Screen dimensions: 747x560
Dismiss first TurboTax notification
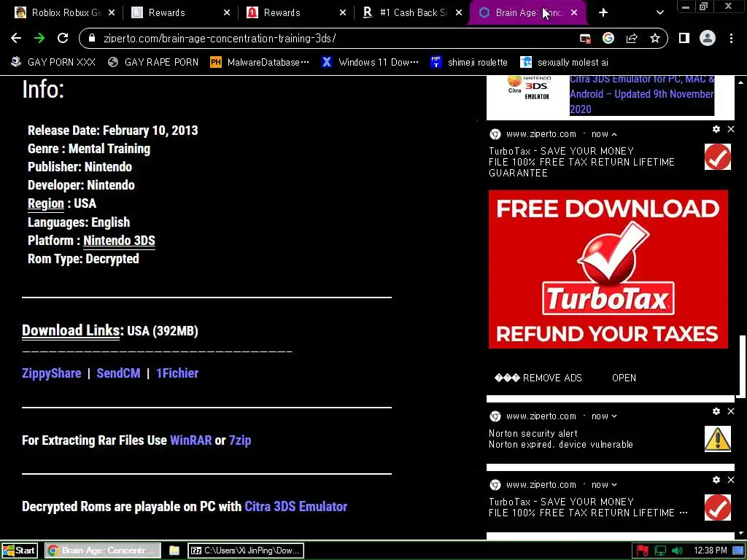point(731,129)
